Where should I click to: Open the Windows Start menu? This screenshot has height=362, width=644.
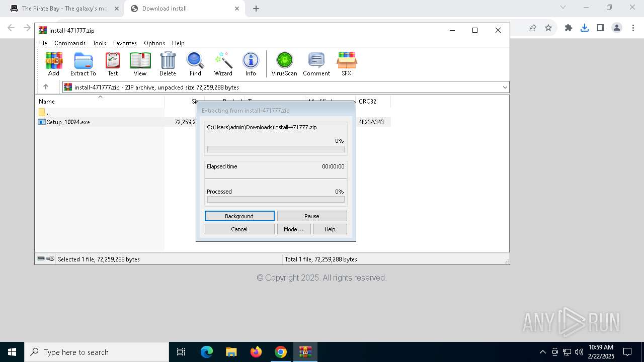coord(12,352)
